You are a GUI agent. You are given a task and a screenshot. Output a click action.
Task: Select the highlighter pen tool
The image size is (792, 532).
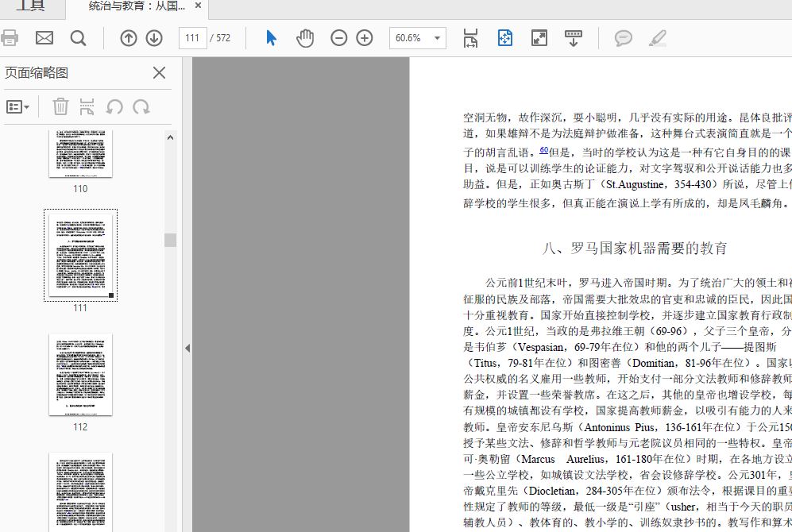657,38
